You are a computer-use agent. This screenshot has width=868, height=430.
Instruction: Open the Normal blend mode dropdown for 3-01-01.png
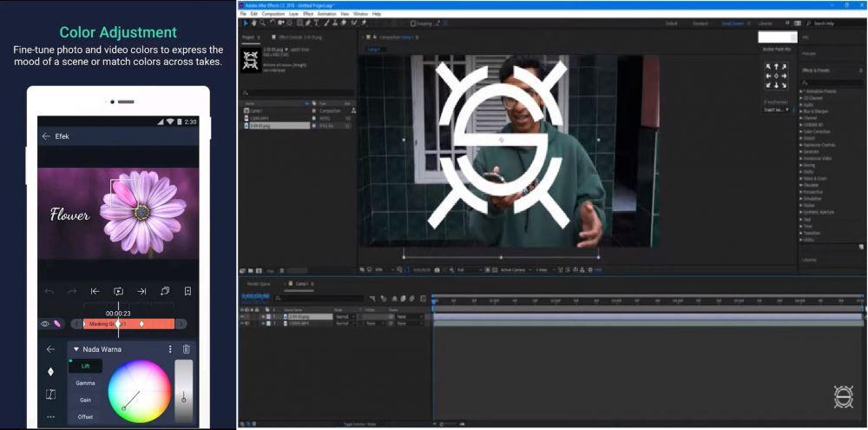[344, 316]
